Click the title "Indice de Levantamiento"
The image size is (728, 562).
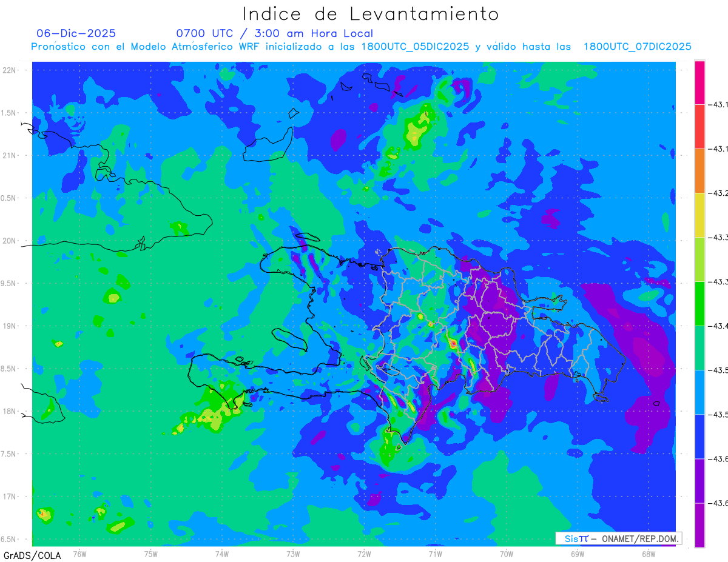(371, 13)
